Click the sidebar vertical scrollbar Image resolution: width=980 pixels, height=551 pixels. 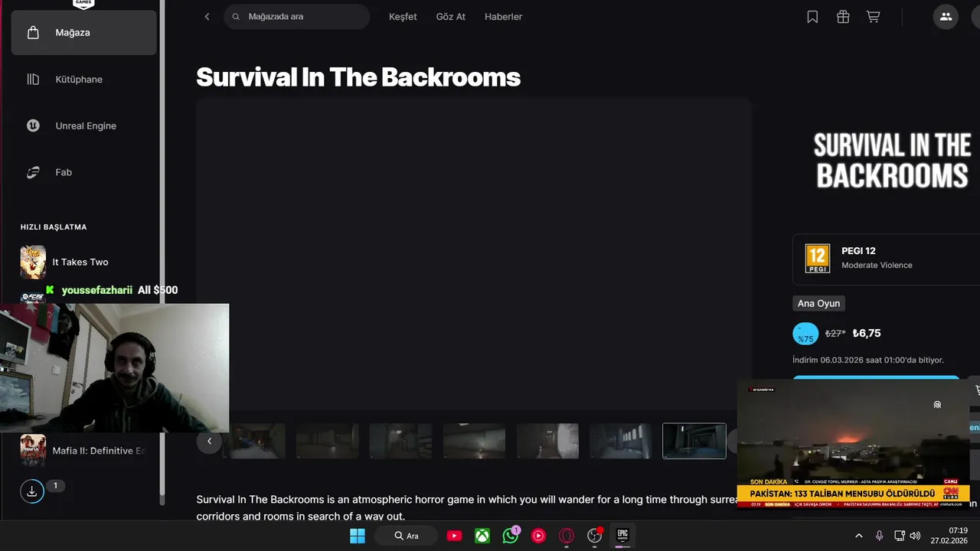point(162,253)
